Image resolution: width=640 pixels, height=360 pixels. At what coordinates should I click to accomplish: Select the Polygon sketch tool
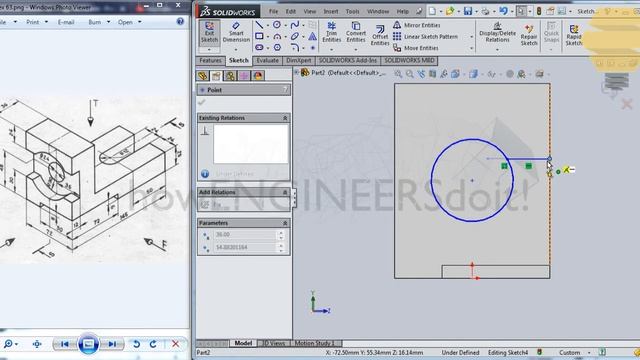(277, 48)
